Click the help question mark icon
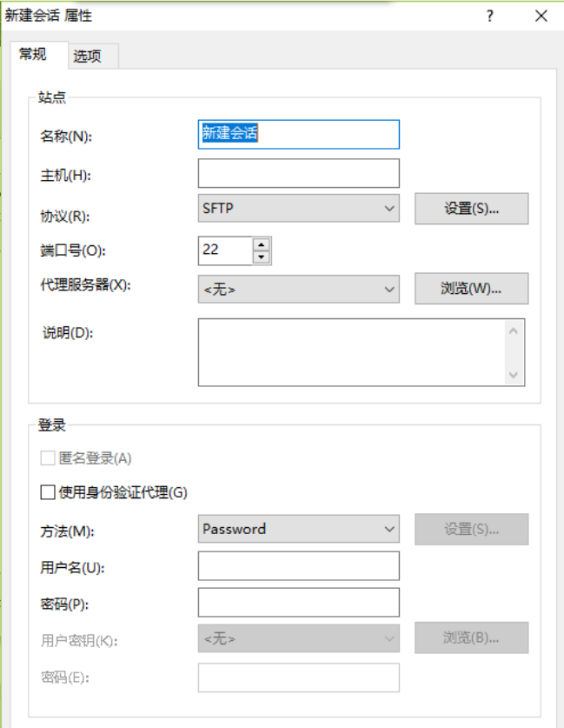 [490, 16]
